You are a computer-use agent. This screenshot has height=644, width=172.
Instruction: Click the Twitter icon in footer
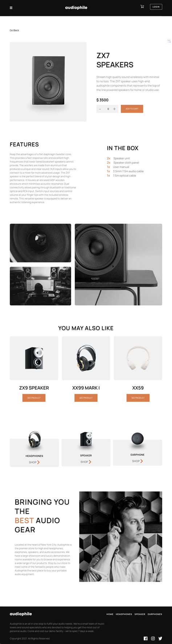pos(160,638)
